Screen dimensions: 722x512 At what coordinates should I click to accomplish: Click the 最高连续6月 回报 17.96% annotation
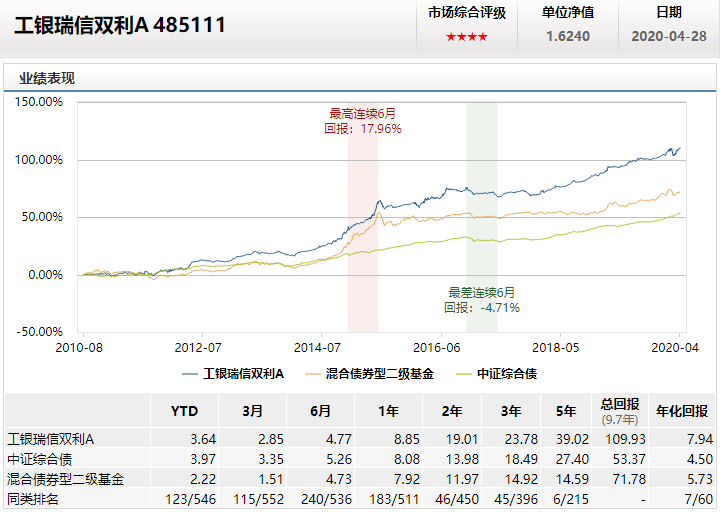[x=362, y=121]
